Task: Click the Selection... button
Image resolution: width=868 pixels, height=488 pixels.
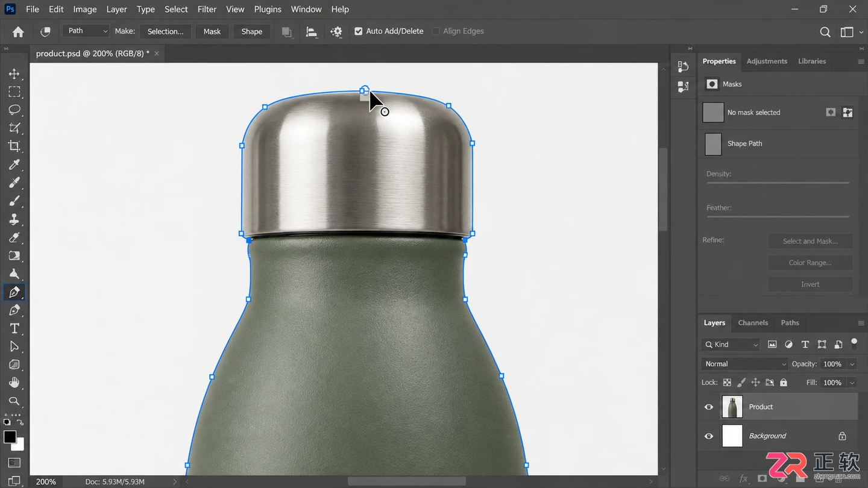Action: click(165, 31)
